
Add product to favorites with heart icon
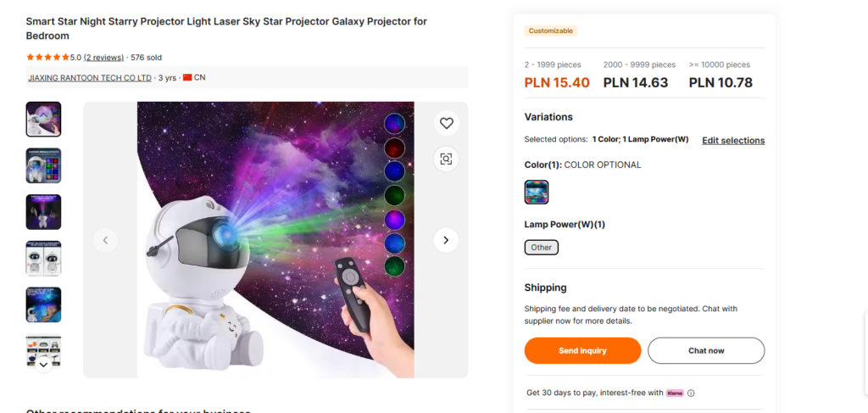click(x=447, y=124)
